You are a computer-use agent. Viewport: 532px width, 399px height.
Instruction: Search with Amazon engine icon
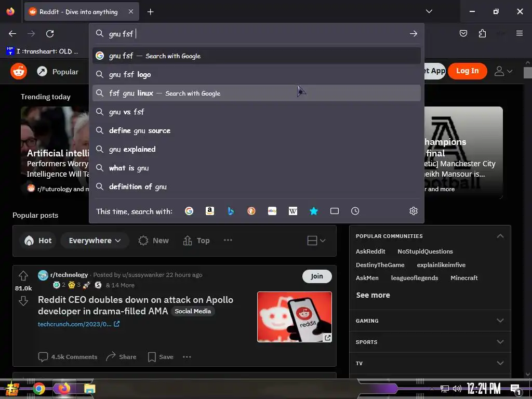click(x=210, y=211)
